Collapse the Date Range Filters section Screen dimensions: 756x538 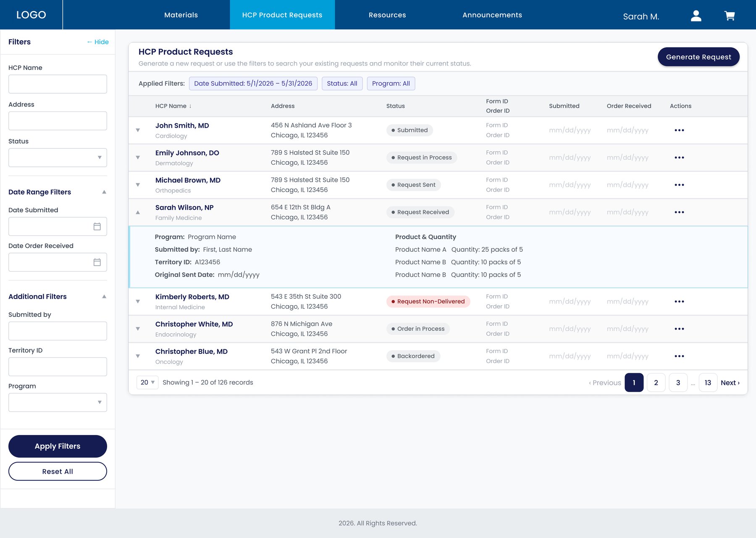pyautogui.click(x=104, y=192)
